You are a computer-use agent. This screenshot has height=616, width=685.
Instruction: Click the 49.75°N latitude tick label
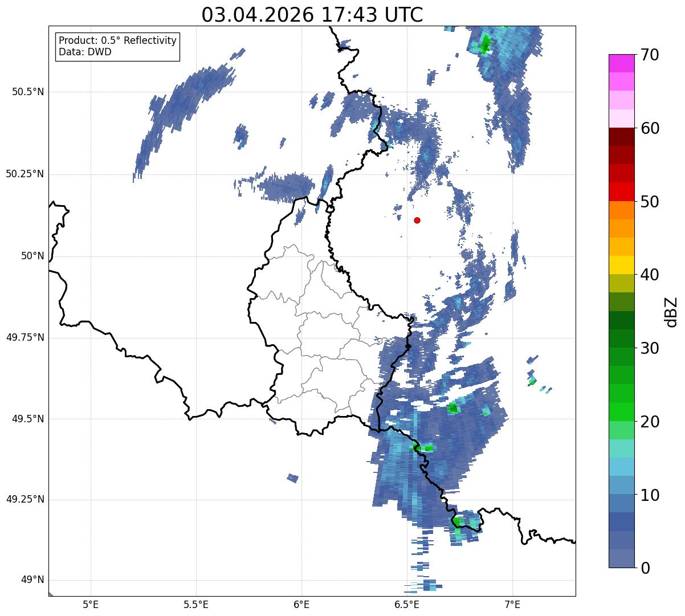tap(25, 337)
